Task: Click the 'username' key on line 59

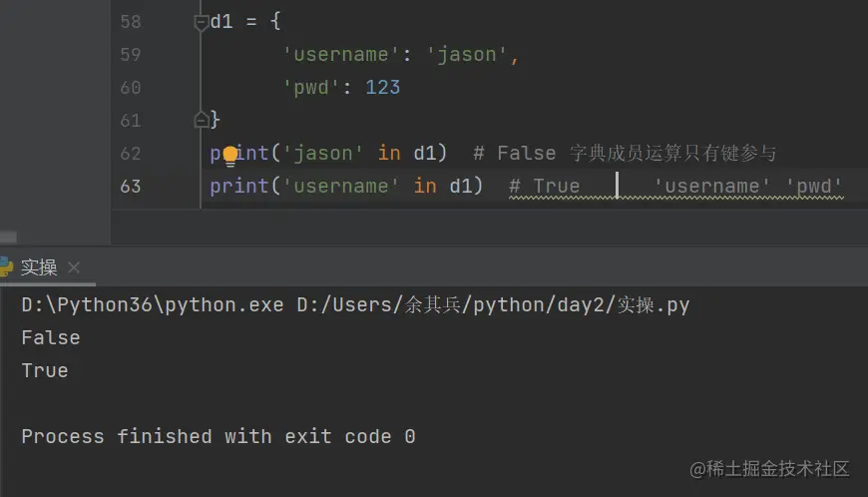Action: coord(341,55)
